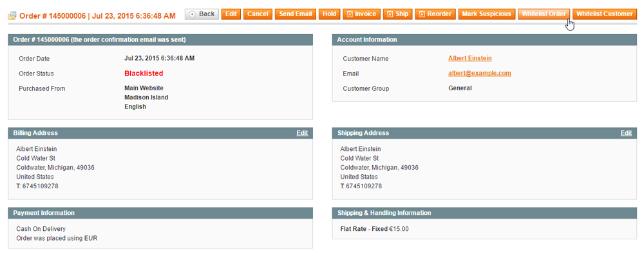Viewport: 644px width, 258px height.
Task: Click the Payment Information section header
Action: pyautogui.click(x=160, y=213)
